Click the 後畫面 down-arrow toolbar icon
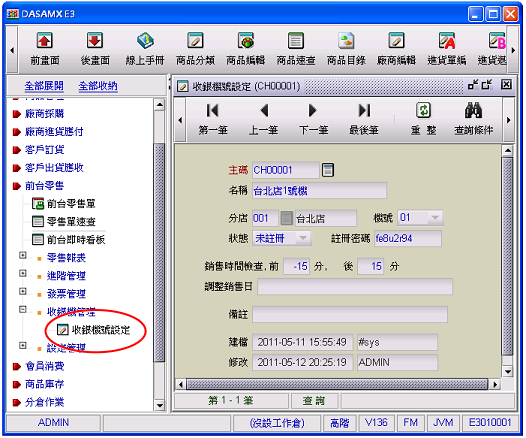 95,41
